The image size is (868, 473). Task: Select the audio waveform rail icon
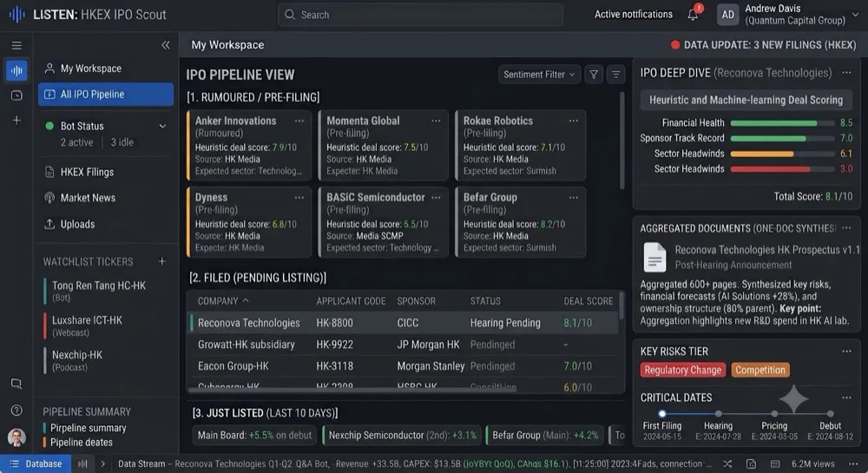16,70
